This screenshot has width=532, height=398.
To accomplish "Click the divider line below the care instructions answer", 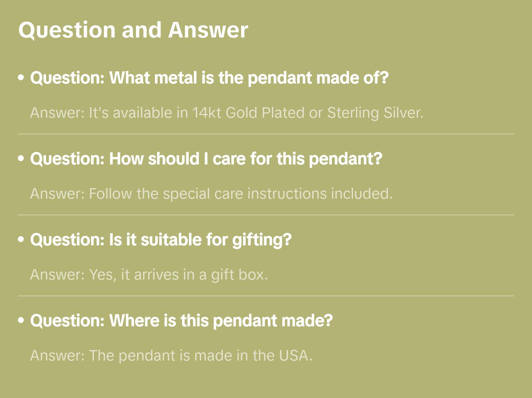I will (266, 215).
